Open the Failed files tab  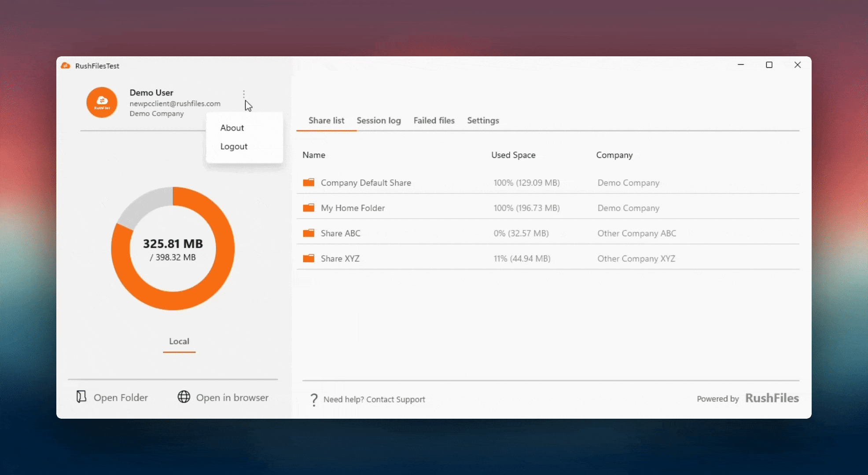[434, 121]
